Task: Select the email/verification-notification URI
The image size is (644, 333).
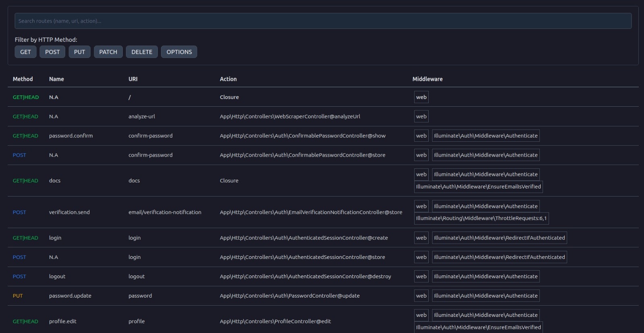Action: click(165, 212)
